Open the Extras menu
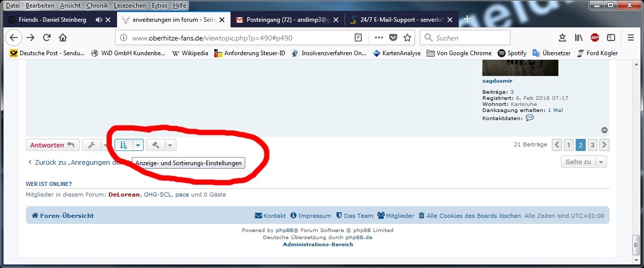This screenshot has height=268, width=644. (160, 5)
